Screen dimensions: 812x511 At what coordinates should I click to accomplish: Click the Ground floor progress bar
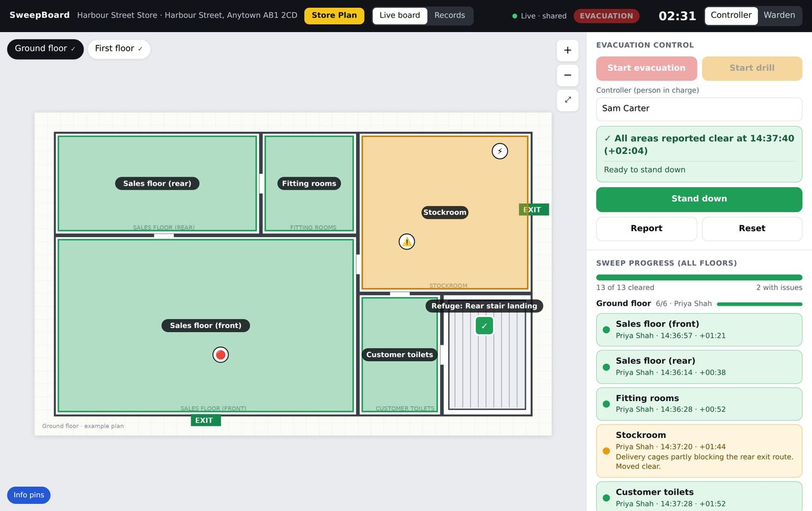[x=759, y=304]
